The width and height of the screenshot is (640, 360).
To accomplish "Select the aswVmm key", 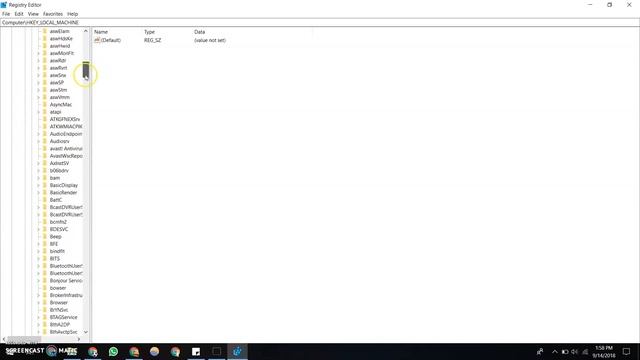I will click(60, 98).
